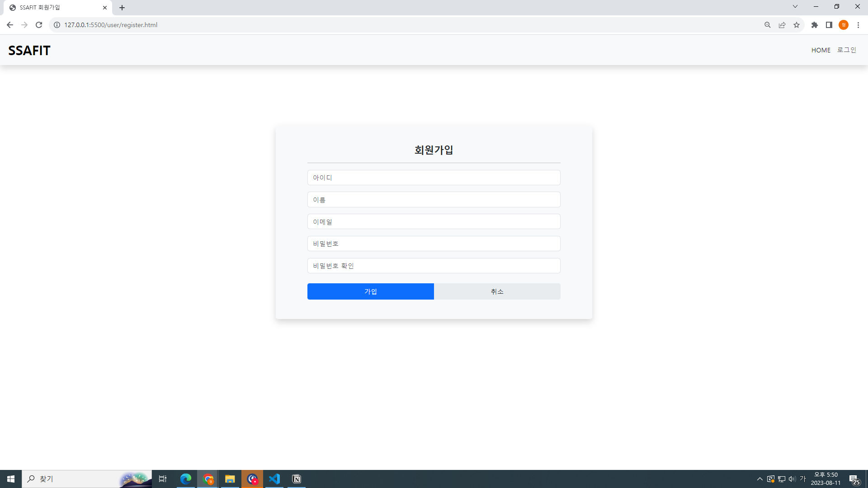
Task: Switch to Chrome on the taskbar
Action: (208, 479)
